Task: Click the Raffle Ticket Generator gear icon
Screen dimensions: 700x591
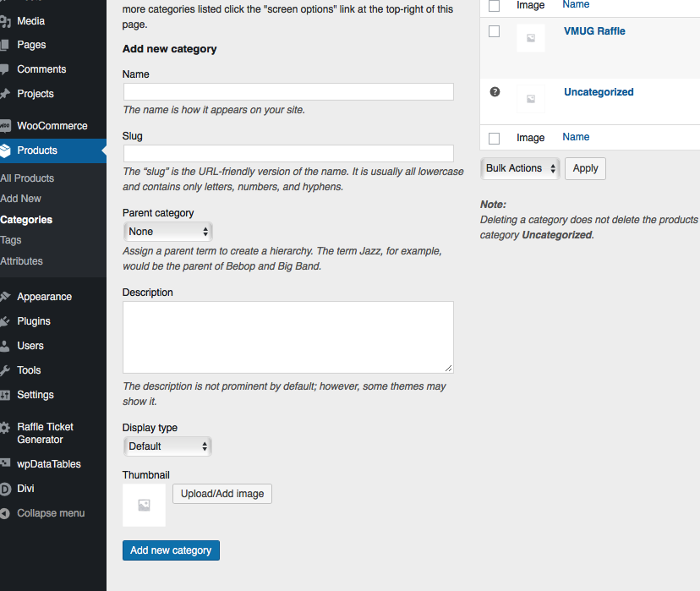Action: point(5,428)
